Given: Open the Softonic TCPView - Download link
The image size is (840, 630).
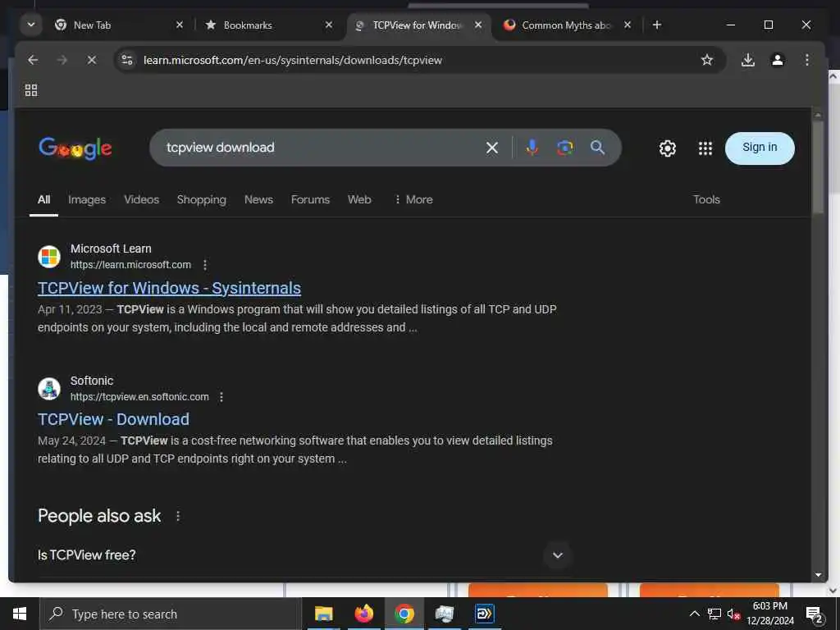Looking at the screenshot, I should coord(113,419).
